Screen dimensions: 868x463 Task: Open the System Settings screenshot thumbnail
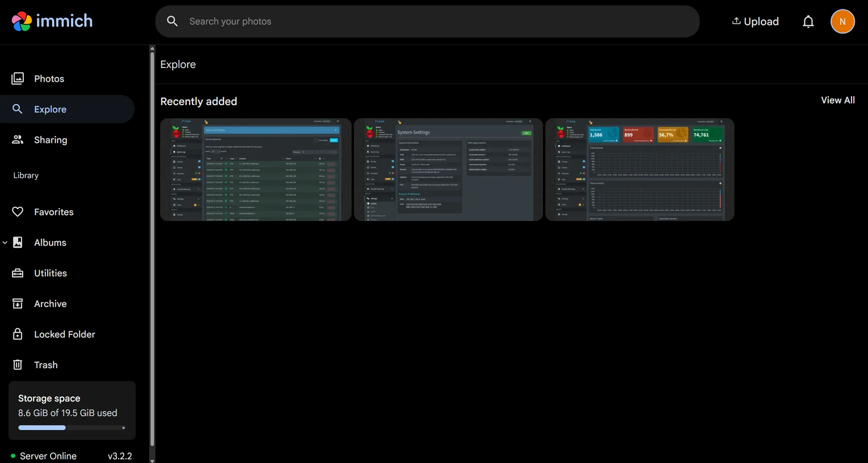coord(448,170)
